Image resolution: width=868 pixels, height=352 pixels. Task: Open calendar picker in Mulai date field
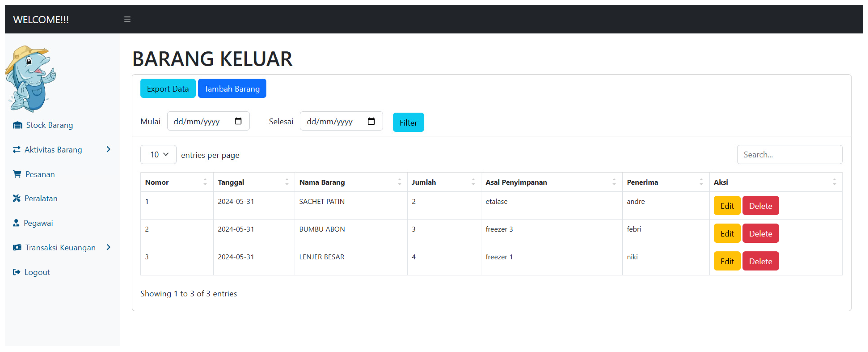(x=238, y=121)
